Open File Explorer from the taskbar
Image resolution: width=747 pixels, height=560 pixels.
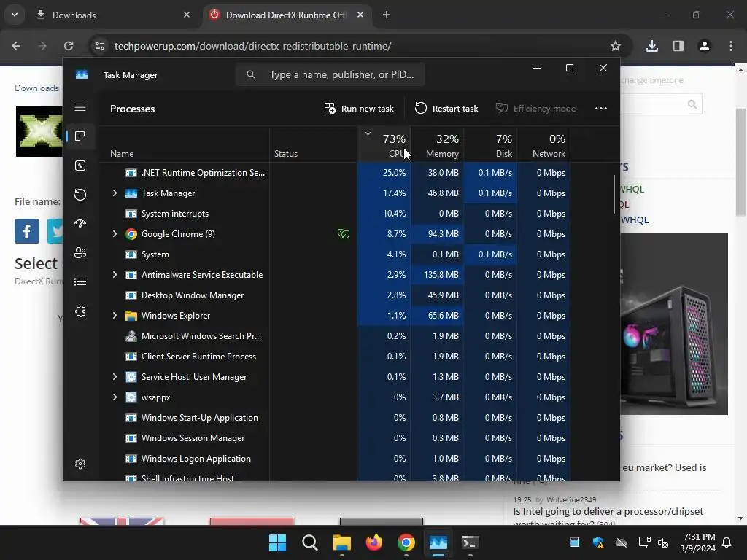[x=342, y=542]
